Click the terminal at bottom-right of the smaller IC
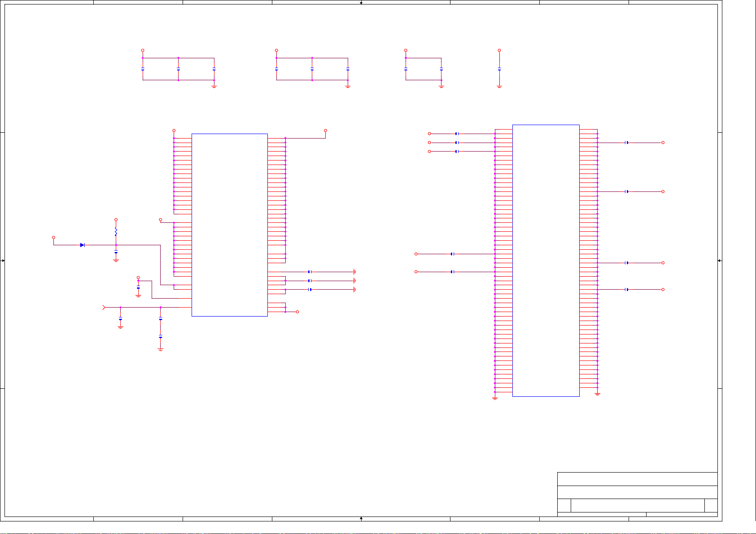756x534 pixels. pos(297,312)
